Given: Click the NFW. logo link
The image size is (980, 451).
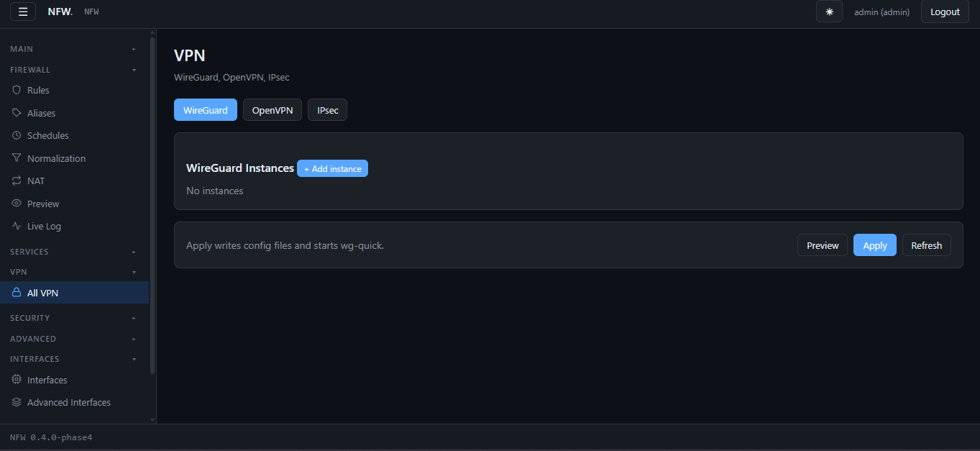Looking at the screenshot, I should click(x=60, y=12).
